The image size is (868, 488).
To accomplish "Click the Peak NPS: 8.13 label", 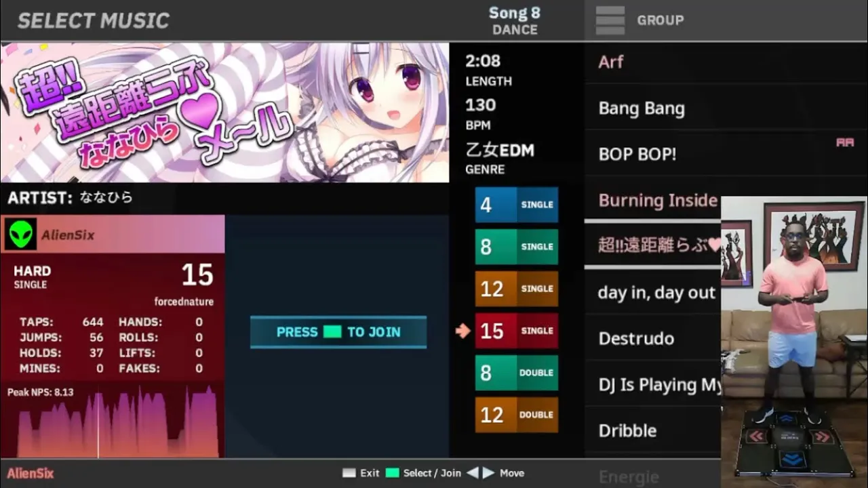I will pos(40,392).
